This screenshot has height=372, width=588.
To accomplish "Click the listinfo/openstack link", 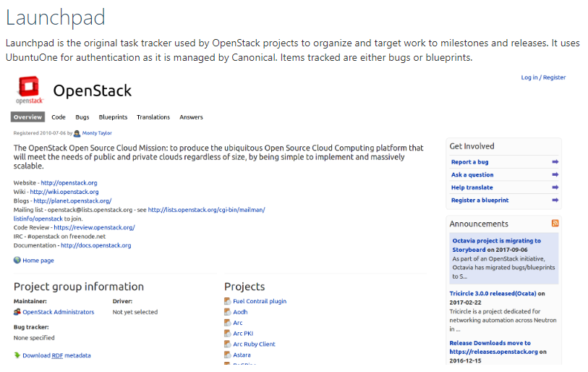I will [38, 219].
